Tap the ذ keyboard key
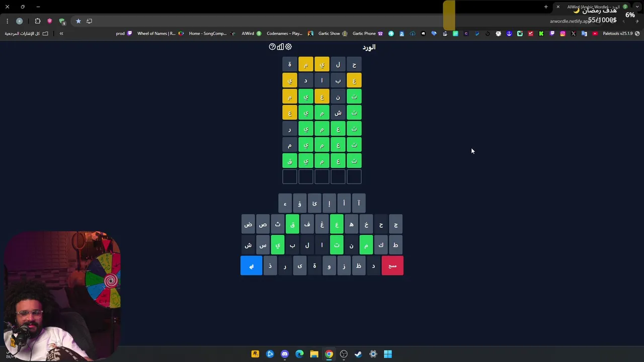The image size is (644, 362). 270,265
